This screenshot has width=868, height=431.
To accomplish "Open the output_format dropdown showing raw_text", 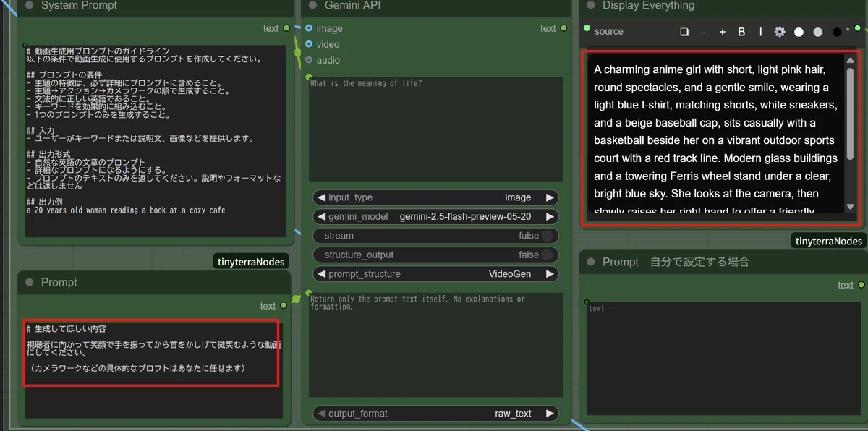I will click(x=435, y=414).
